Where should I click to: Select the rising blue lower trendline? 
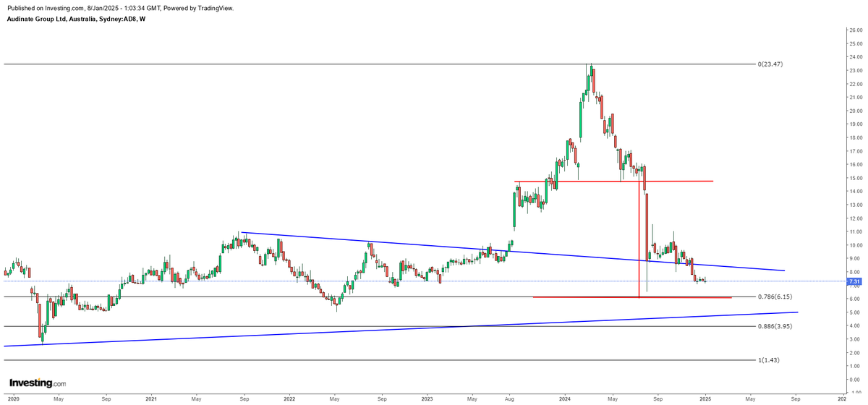(401, 329)
